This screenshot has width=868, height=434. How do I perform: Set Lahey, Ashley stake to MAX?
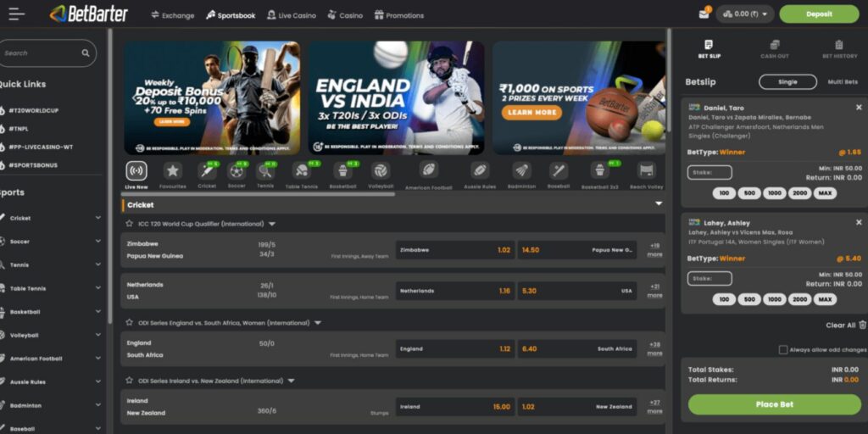click(825, 299)
